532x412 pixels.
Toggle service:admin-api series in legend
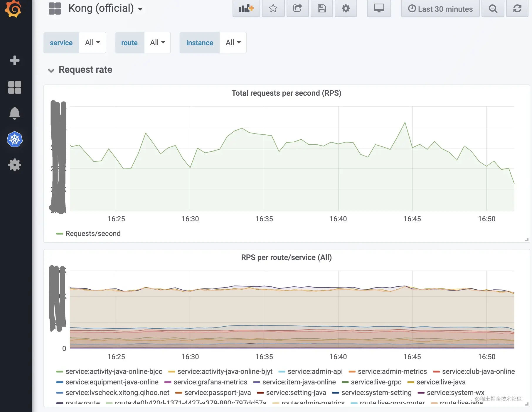(x=315, y=372)
